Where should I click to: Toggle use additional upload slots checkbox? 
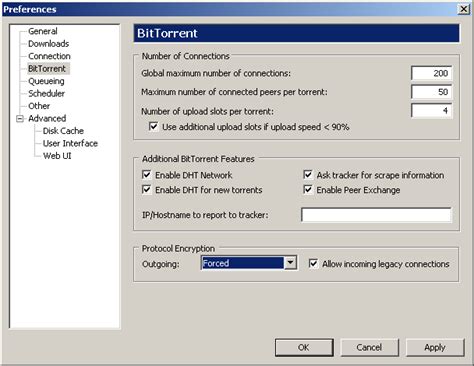click(x=154, y=127)
